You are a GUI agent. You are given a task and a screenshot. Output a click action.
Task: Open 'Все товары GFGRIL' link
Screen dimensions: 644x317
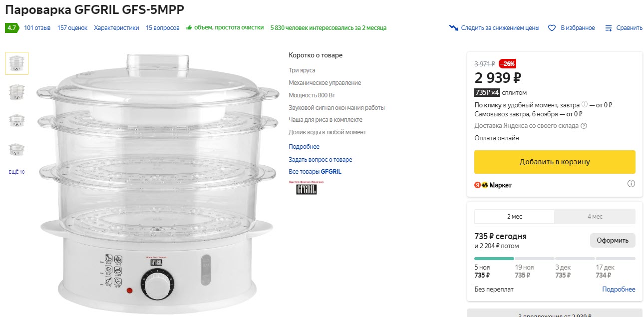pyautogui.click(x=315, y=172)
